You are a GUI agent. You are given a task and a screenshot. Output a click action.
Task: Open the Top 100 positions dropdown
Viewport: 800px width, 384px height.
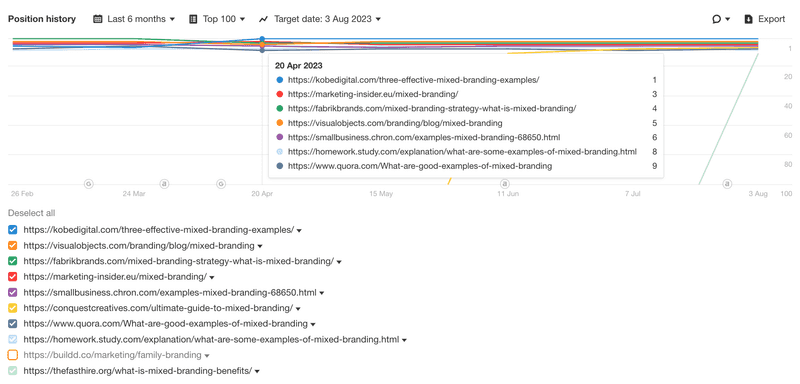pos(224,19)
